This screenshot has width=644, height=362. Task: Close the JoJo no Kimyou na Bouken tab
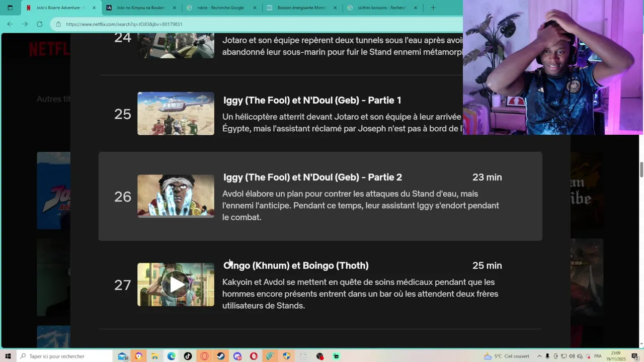coord(175,8)
